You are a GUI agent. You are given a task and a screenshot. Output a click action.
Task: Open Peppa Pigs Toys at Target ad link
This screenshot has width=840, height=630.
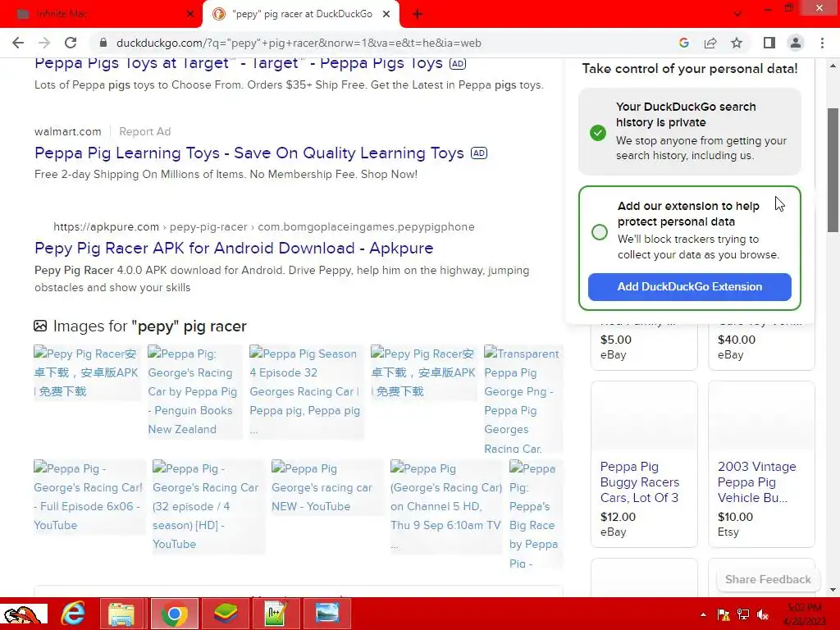(x=239, y=63)
